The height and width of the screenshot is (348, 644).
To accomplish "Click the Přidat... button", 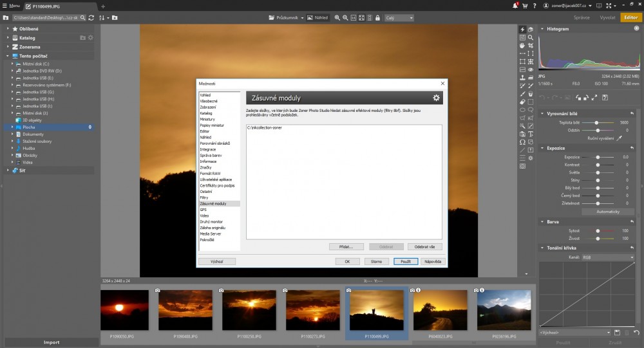I will click(346, 246).
